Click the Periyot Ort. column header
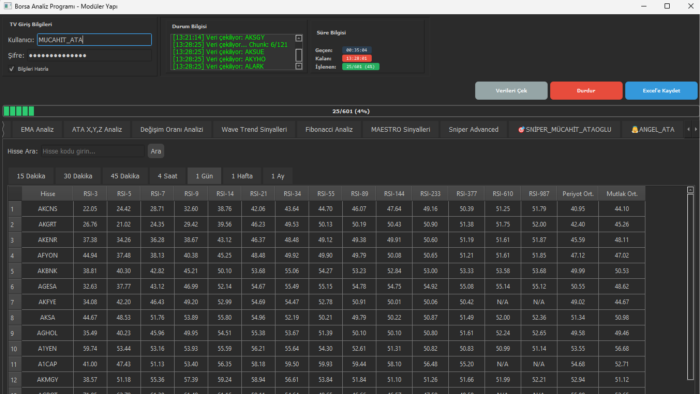 [x=578, y=194]
